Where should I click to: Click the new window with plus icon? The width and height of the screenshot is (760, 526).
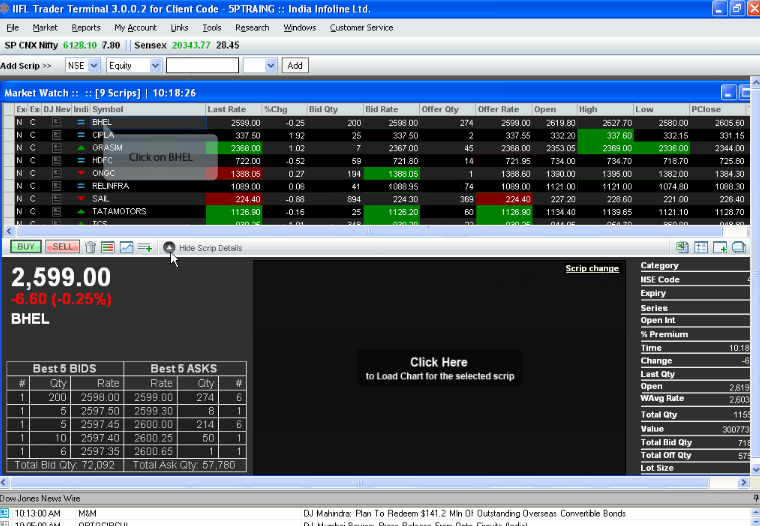pyautogui.click(x=720, y=247)
